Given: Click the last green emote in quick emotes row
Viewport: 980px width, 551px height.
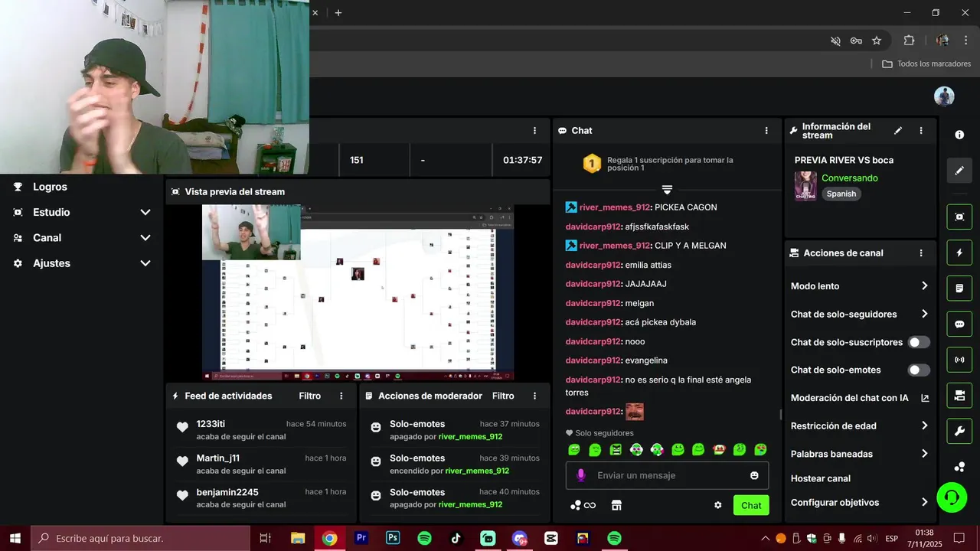Looking at the screenshot, I should pyautogui.click(x=760, y=450).
